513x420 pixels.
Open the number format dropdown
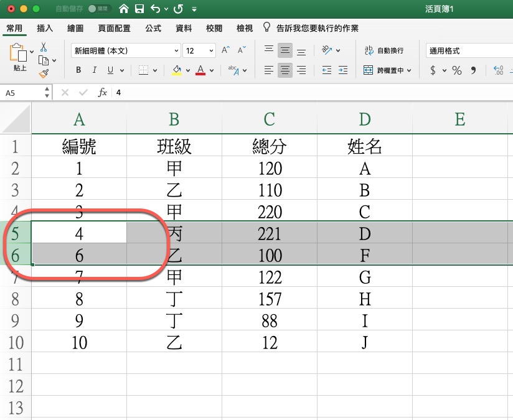pyautogui.click(x=468, y=50)
